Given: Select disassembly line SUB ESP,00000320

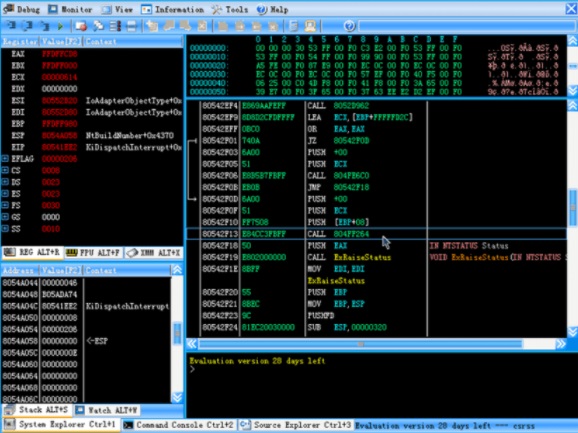Looking at the screenshot, I should (x=376, y=327).
